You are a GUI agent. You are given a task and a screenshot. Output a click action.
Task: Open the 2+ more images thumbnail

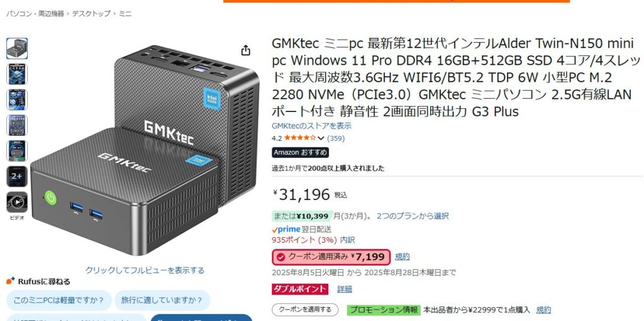[17, 176]
